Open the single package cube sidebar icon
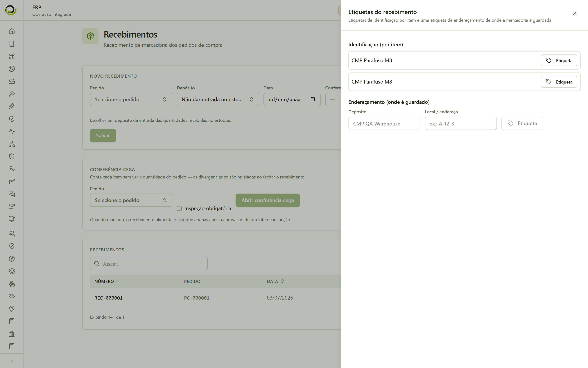The width and height of the screenshot is (588, 368). 12,259
